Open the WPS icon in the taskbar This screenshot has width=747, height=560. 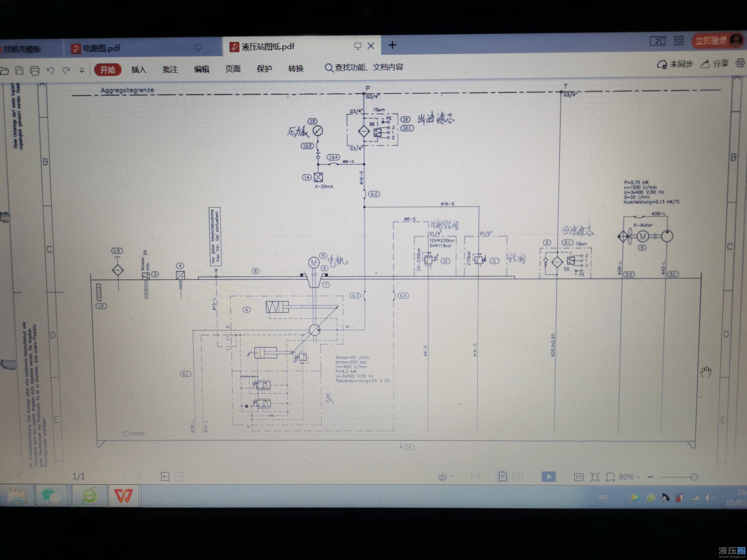tap(123, 496)
